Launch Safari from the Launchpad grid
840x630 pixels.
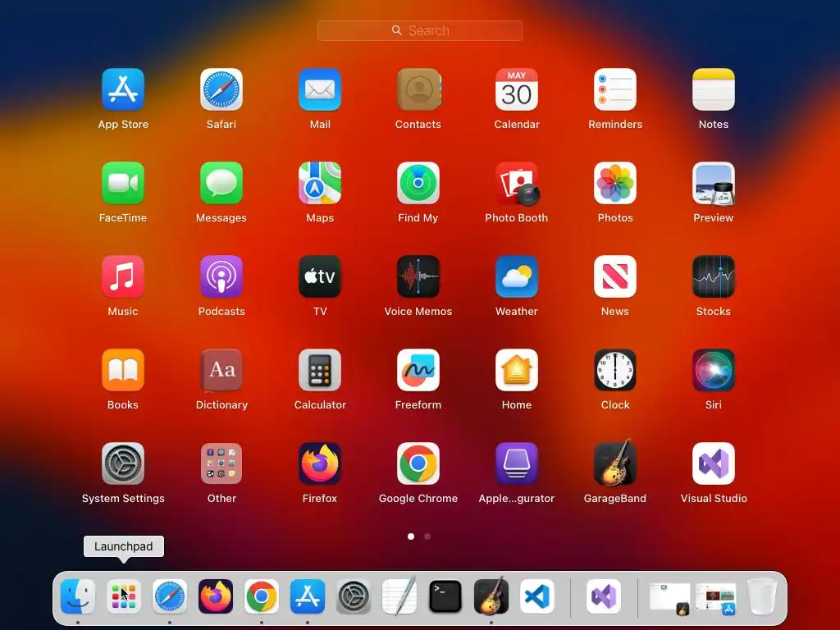click(221, 89)
